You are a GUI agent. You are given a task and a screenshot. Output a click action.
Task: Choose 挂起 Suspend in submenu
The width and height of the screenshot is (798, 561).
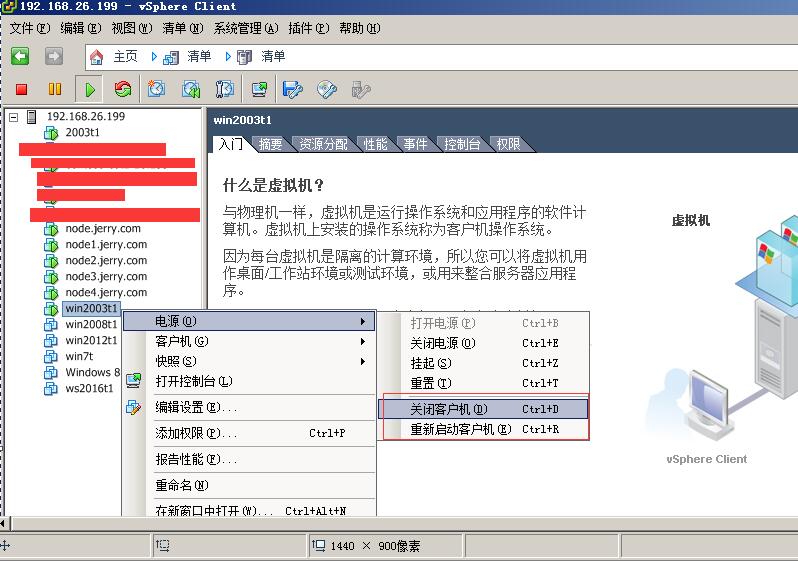pyautogui.click(x=483, y=363)
